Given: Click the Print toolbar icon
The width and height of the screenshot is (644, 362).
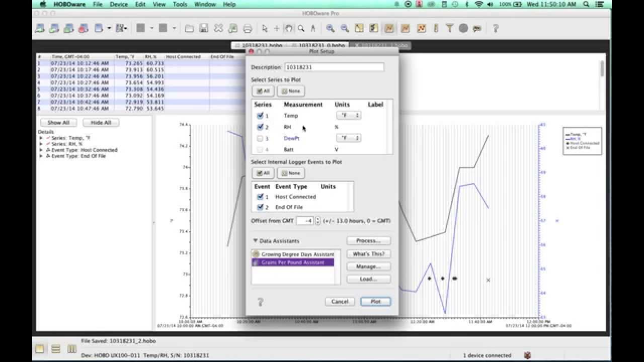Looking at the screenshot, I should (x=248, y=29).
